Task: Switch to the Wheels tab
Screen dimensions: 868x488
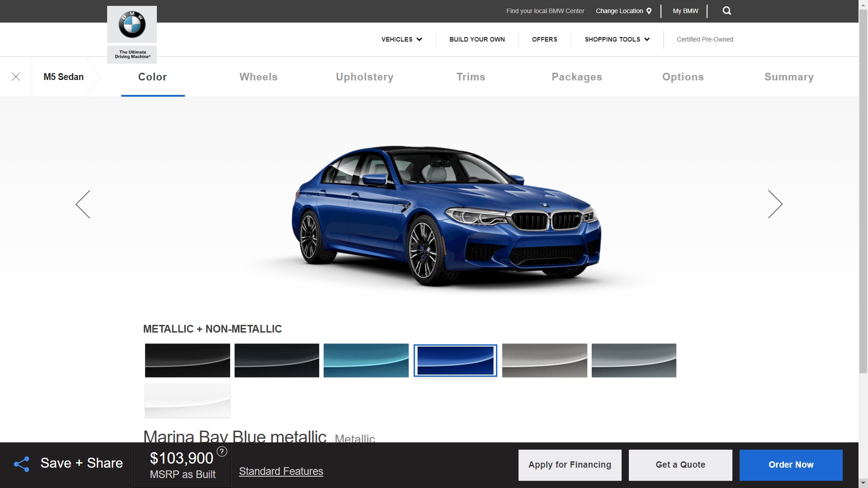Action: (x=258, y=77)
